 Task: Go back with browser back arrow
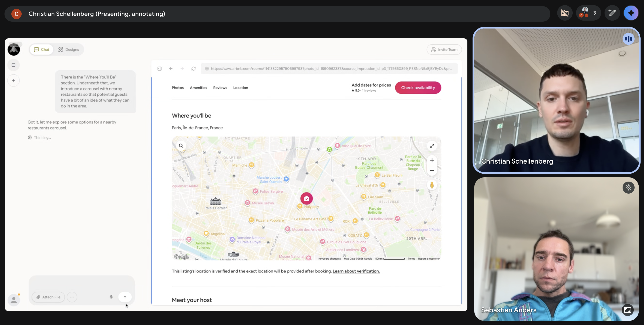[171, 69]
